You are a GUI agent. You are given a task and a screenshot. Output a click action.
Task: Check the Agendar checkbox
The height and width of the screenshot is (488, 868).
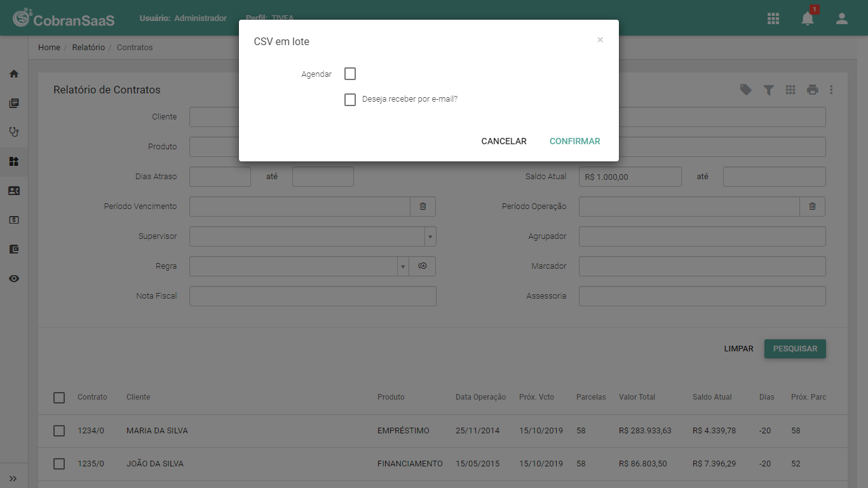pyautogui.click(x=350, y=74)
